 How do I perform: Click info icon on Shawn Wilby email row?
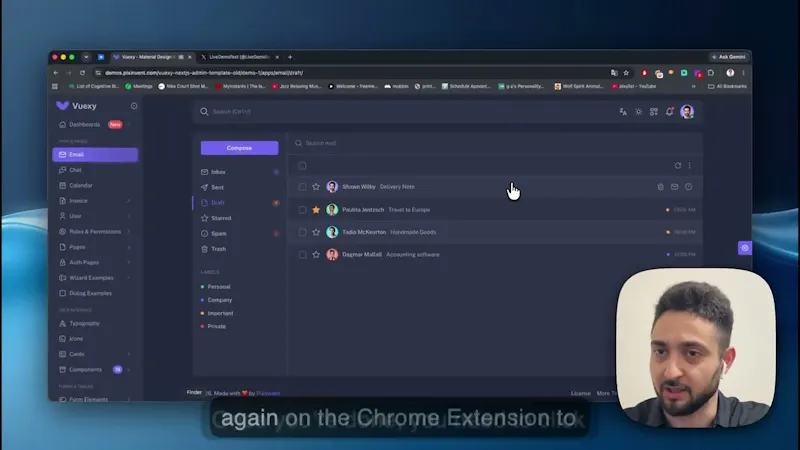pos(689,187)
